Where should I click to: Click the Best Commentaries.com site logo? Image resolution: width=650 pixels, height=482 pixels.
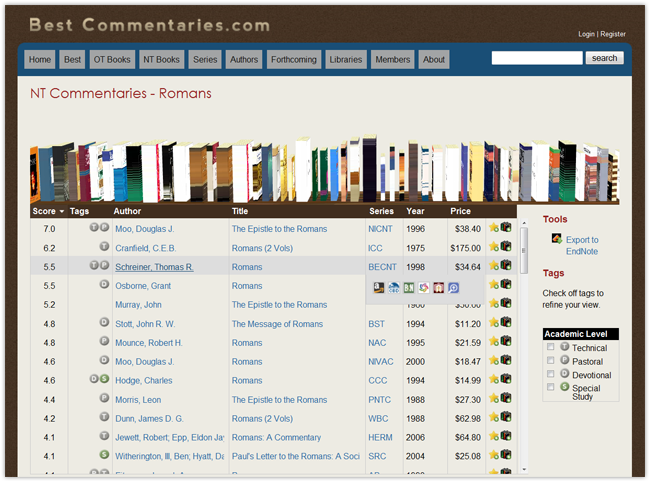point(150,25)
